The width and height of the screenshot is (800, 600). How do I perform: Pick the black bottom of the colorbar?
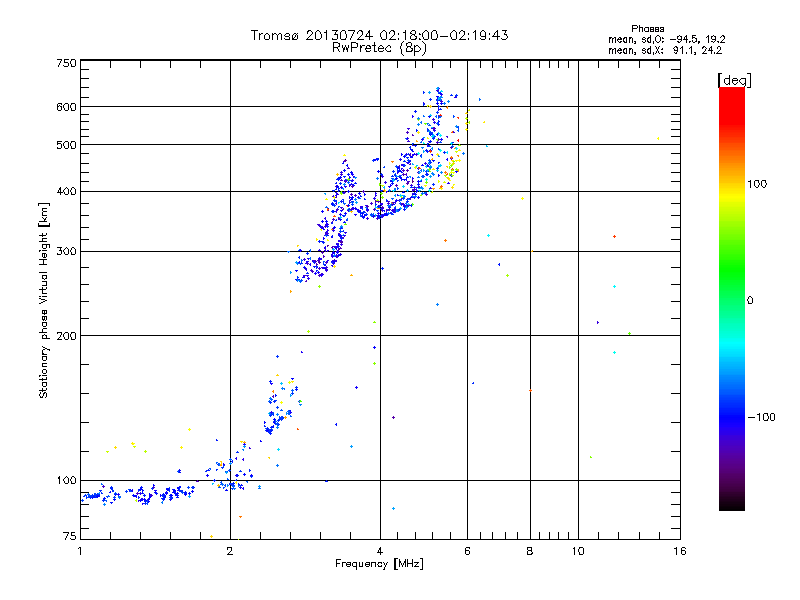click(732, 503)
